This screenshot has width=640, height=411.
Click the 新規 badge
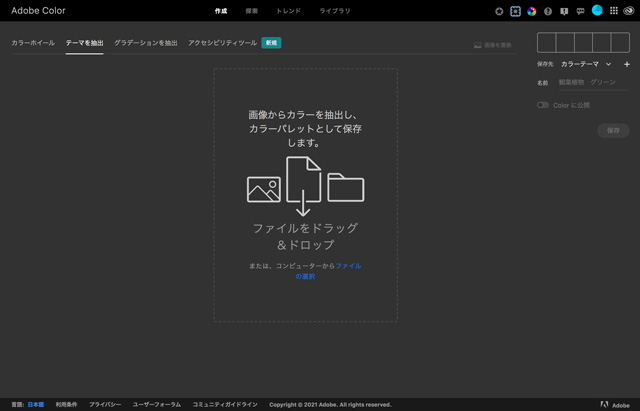coord(271,43)
